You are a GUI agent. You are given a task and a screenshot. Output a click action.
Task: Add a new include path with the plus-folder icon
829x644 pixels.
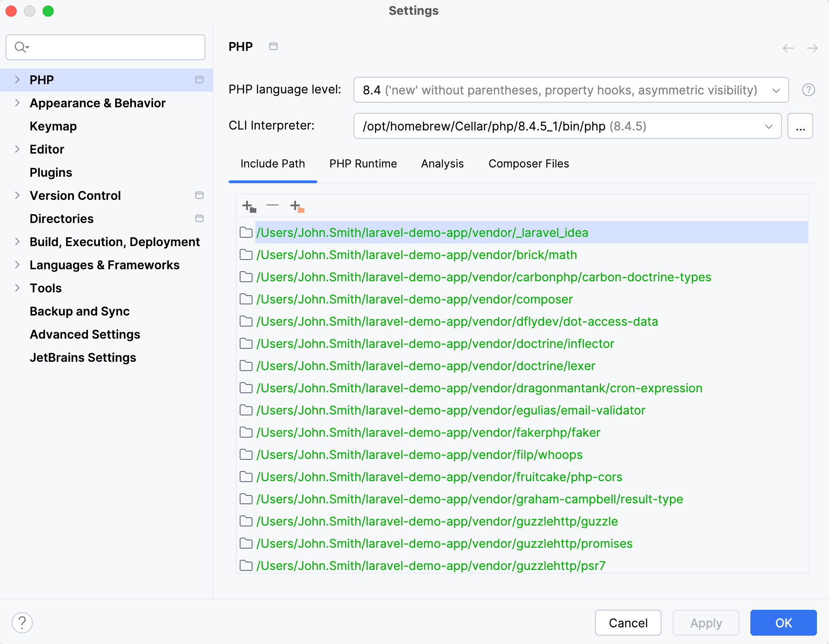pos(248,205)
